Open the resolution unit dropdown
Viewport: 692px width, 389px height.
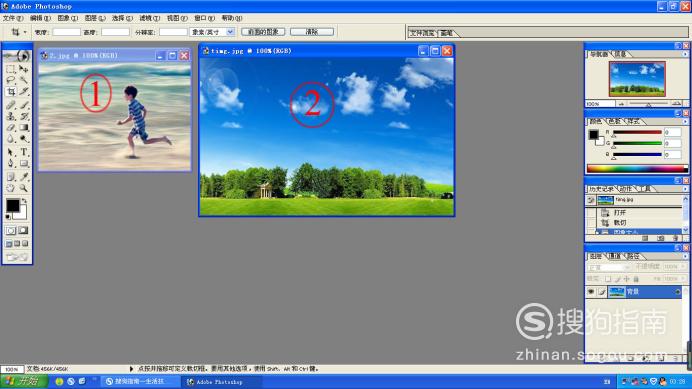pyautogui.click(x=230, y=32)
